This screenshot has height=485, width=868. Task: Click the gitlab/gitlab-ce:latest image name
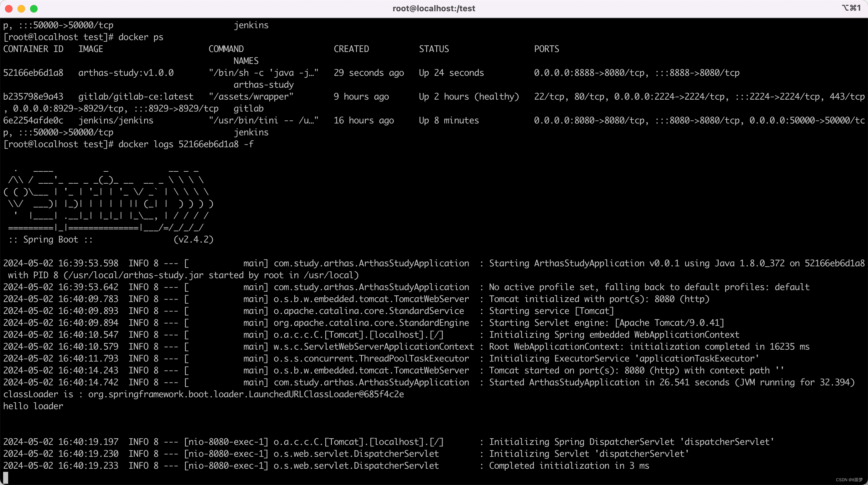[136, 97]
